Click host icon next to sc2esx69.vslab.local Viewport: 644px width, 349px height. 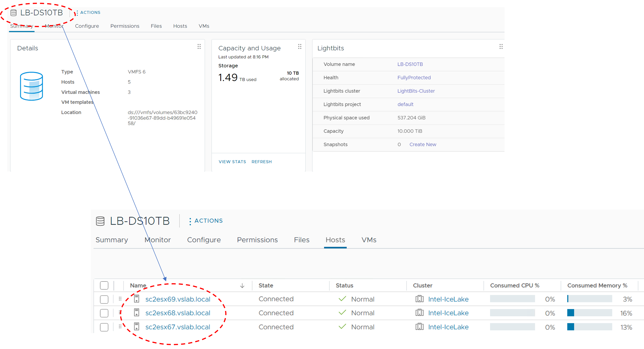(137, 299)
